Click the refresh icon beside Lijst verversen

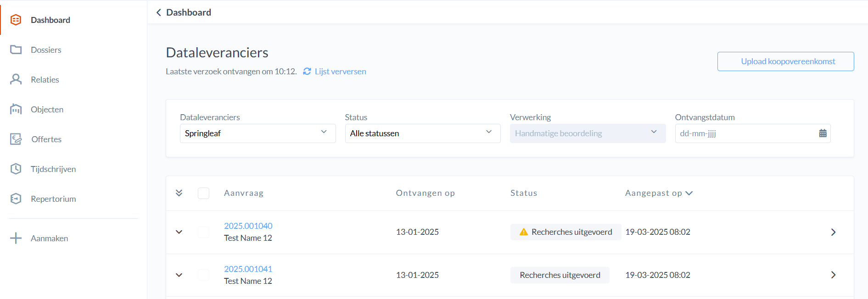click(x=307, y=72)
